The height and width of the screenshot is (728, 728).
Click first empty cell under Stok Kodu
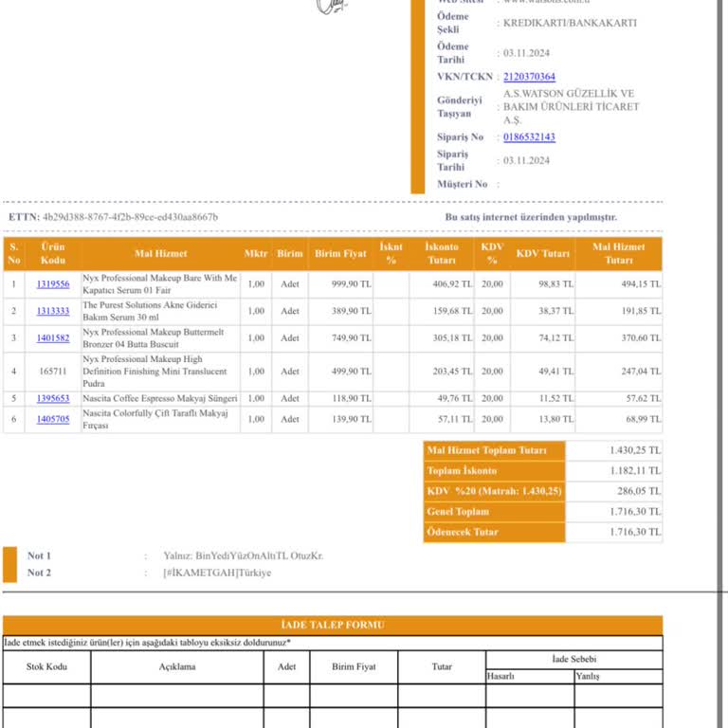click(46, 696)
